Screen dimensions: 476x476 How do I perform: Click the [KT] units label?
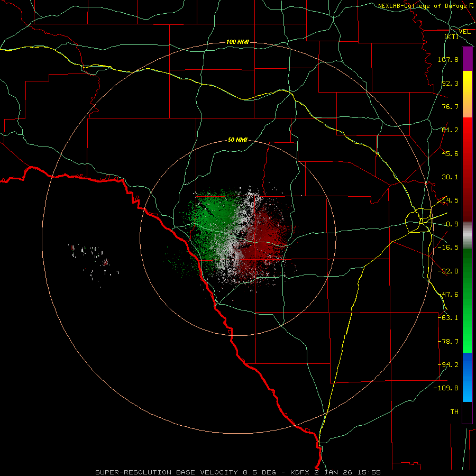(x=452, y=36)
